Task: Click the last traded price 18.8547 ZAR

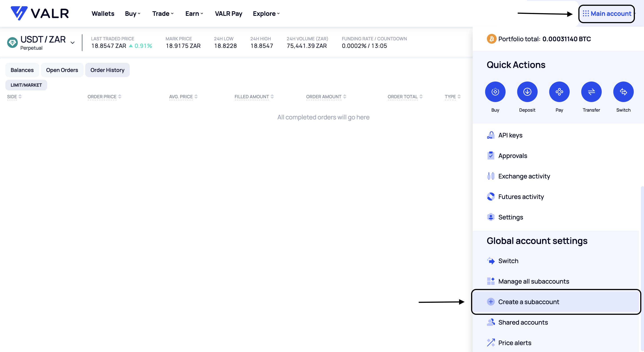Action: click(x=109, y=46)
